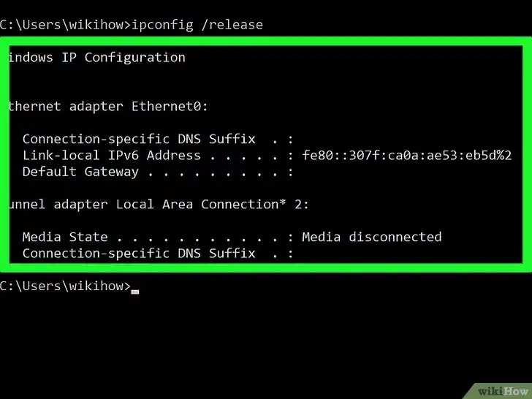The width and height of the screenshot is (532, 399).
Task: Click the word "Suffix" in the last output line
Action: (232, 253)
